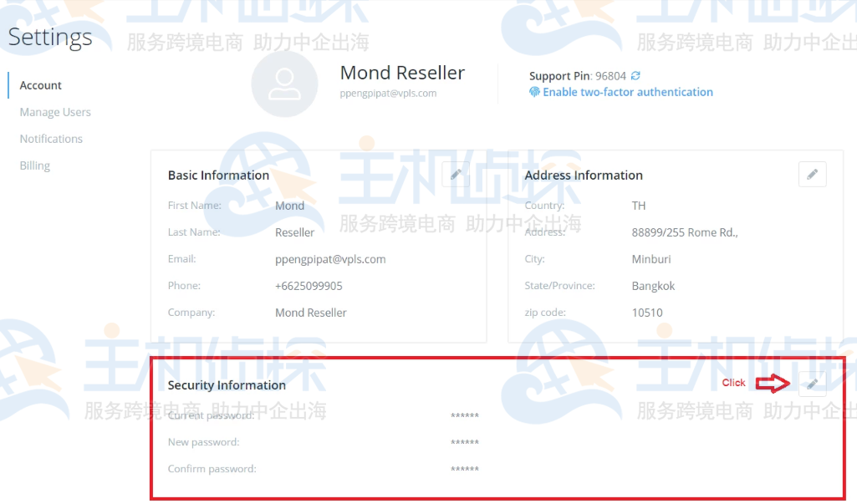
Task: Click the New password field
Action: tap(463, 441)
